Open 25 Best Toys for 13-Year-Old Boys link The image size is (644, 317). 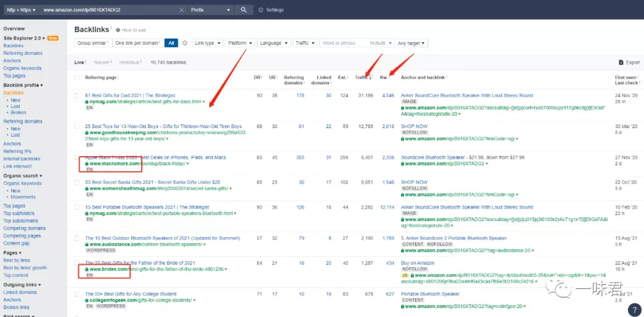coord(163,126)
